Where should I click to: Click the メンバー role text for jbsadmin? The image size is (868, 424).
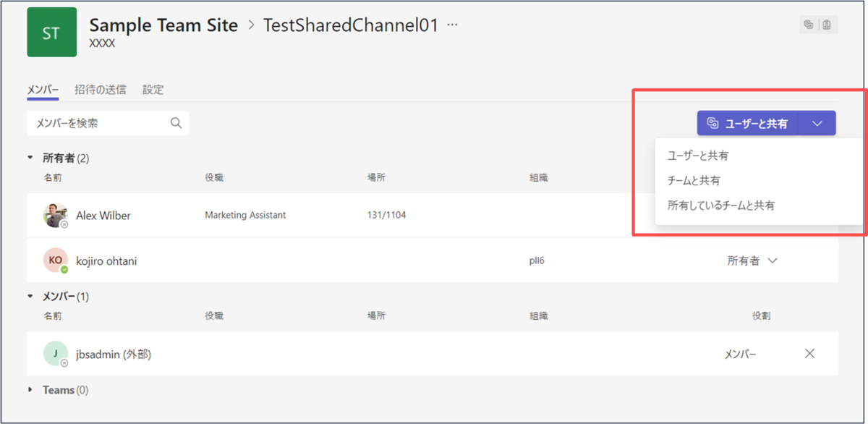[741, 354]
